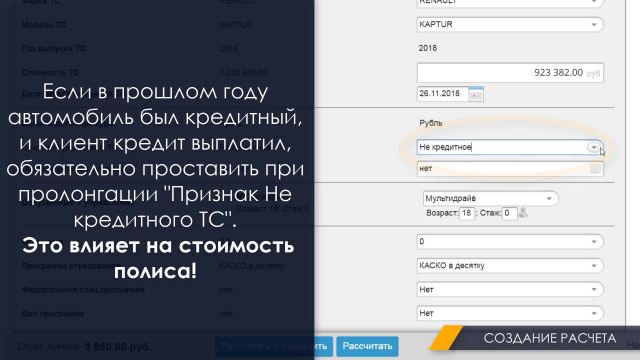Image resolution: width=640 pixels, height=360 pixels.
Task: Open the RENAULT brand dropdown
Action: [x=510, y=3]
